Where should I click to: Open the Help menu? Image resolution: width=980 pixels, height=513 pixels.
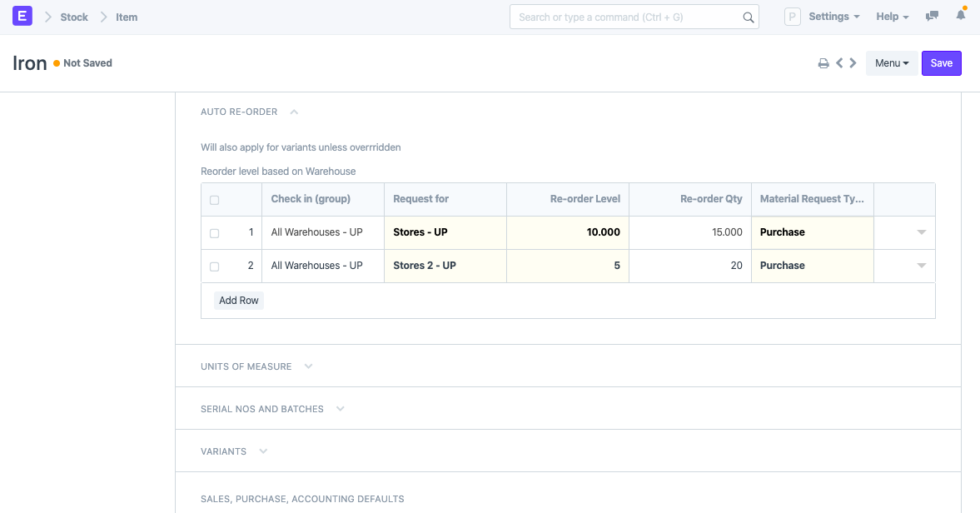[x=892, y=17]
